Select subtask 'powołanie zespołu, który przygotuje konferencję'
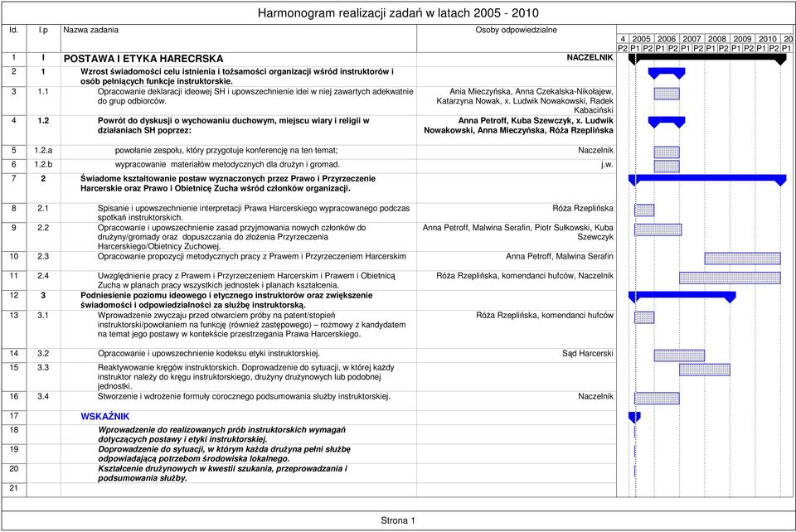Image resolution: width=796 pixels, height=532 pixels. (226, 150)
